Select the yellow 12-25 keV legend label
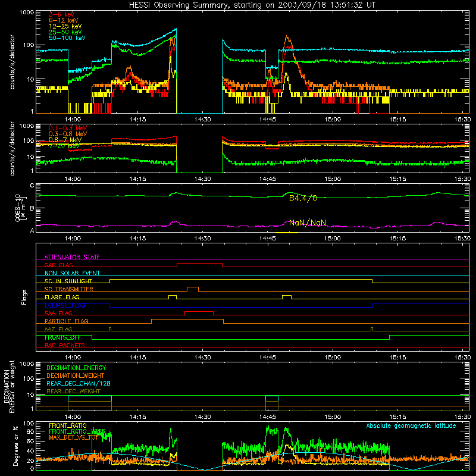The width and height of the screenshot is (476, 476). point(65,26)
